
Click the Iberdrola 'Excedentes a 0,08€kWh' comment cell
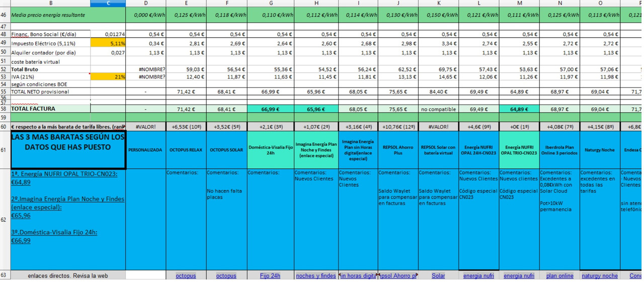(x=559, y=220)
